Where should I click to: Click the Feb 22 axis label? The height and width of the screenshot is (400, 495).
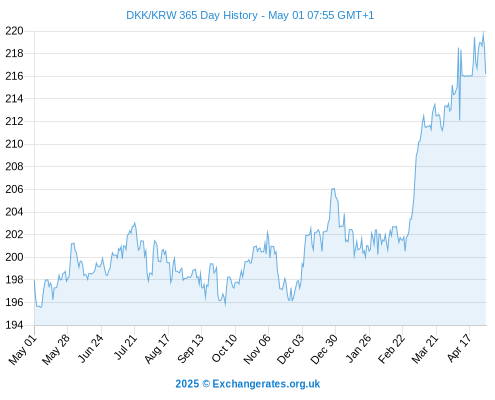click(391, 349)
